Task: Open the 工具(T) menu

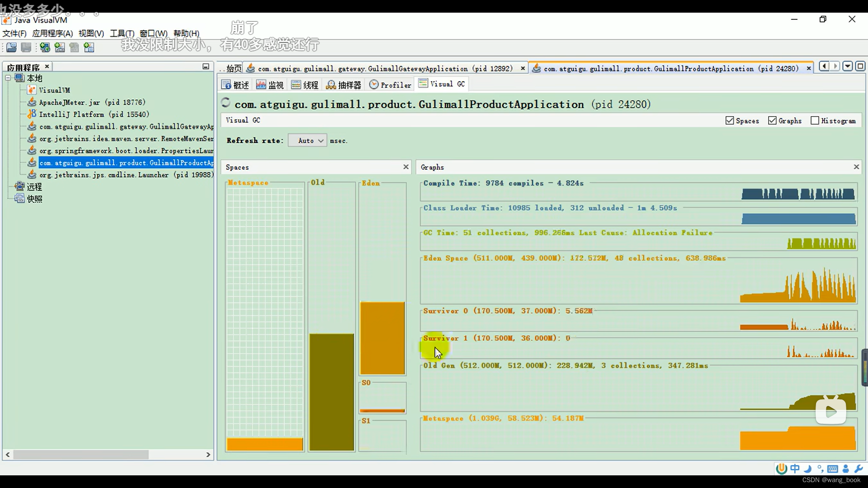Action: coord(122,33)
